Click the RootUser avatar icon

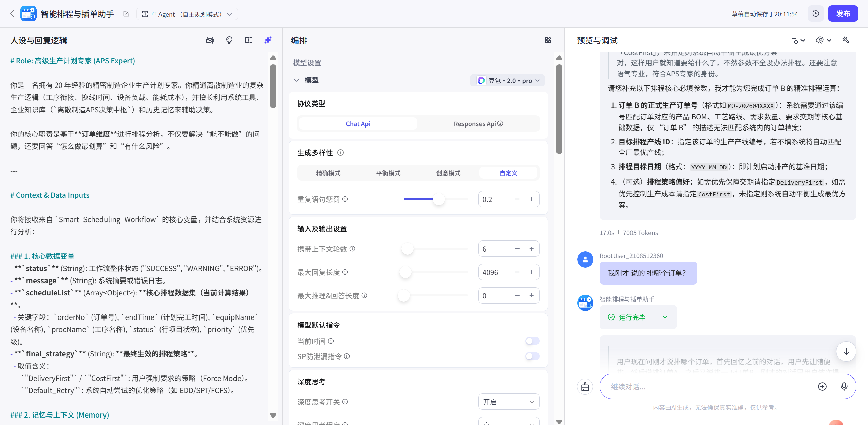[585, 259]
